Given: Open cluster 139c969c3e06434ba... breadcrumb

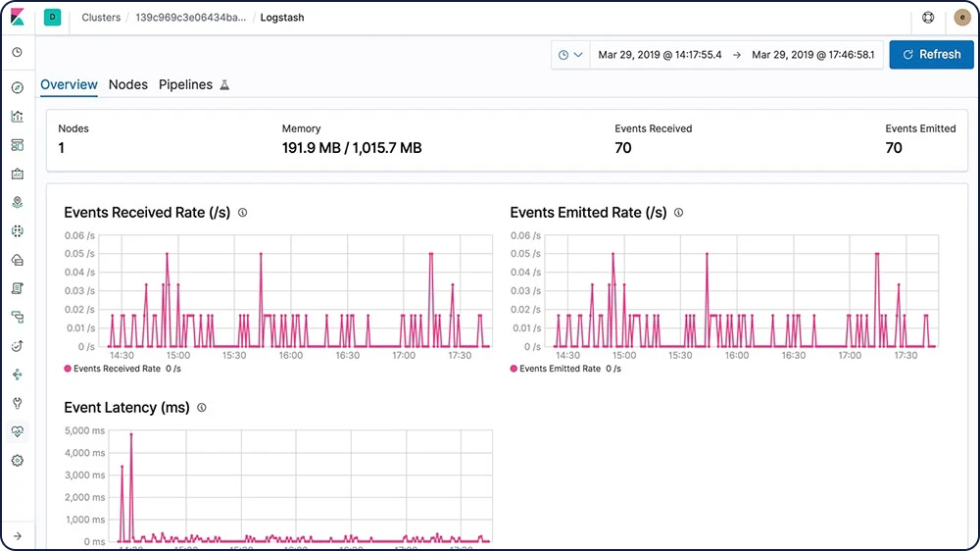Looking at the screenshot, I should point(191,18).
